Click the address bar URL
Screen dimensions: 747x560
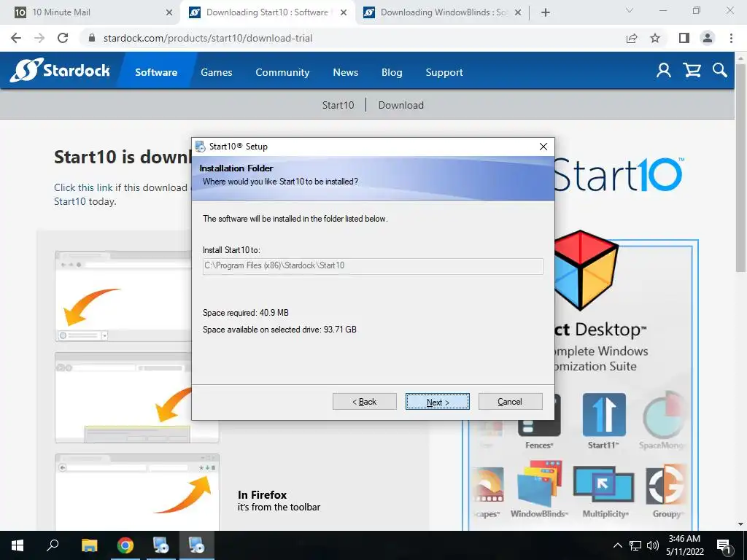208,38
